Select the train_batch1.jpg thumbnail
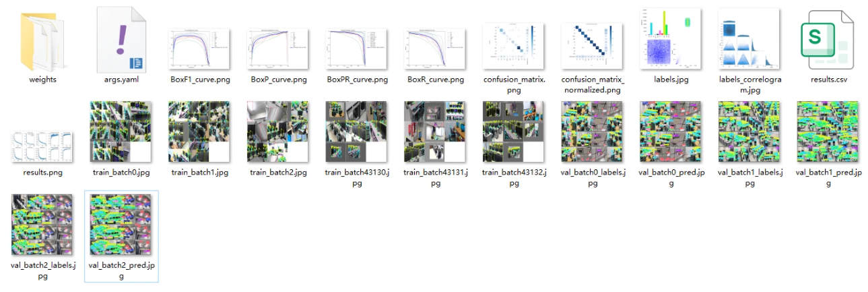The height and width of the screenshot is (292, 868). coord(200,132)
